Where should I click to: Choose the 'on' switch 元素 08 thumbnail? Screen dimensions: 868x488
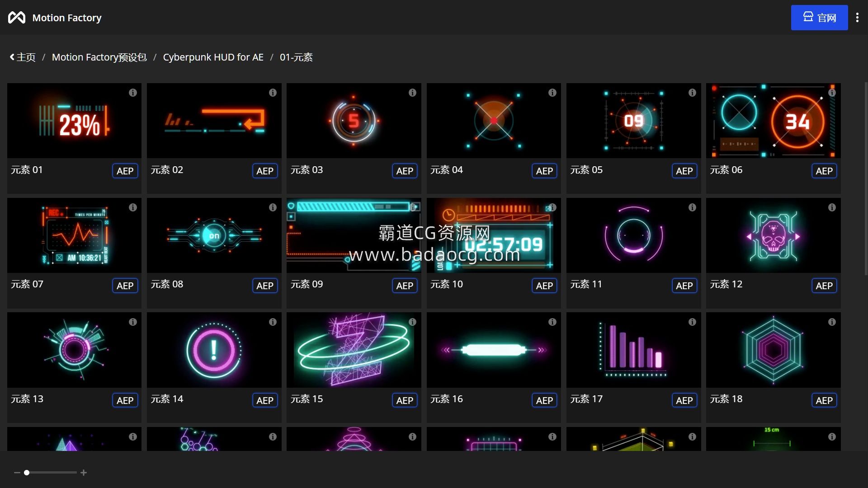tap(214, 235)
